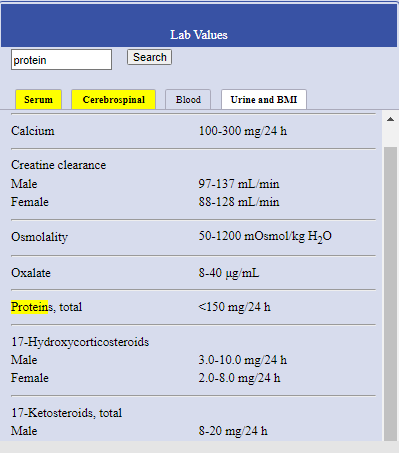Viewport: 399px width, 453px height.
Task: Click the 17-Ketosteroids, total heading
Action: point(67,413)
